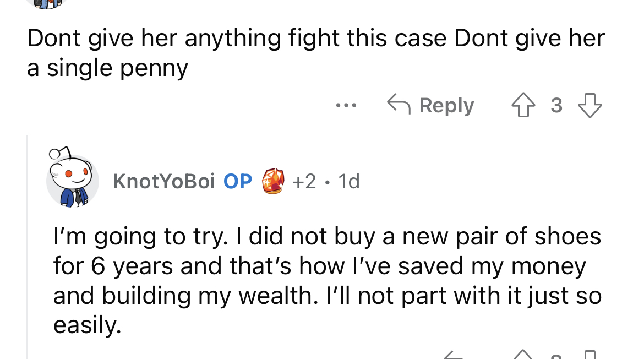Viewport: 644px width, 359px height.
Task: Open the three-dot more options menu
Action: click(x=347, y=105)
